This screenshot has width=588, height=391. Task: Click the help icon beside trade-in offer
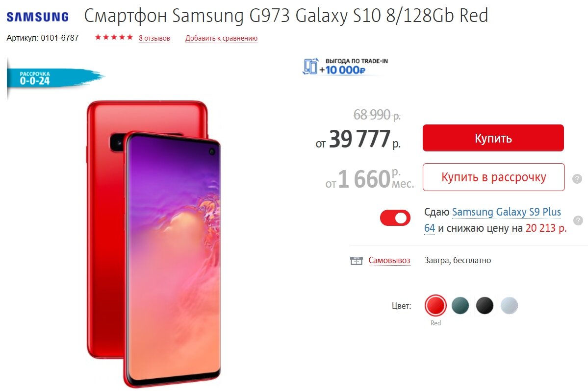click(x=578, y=220)
